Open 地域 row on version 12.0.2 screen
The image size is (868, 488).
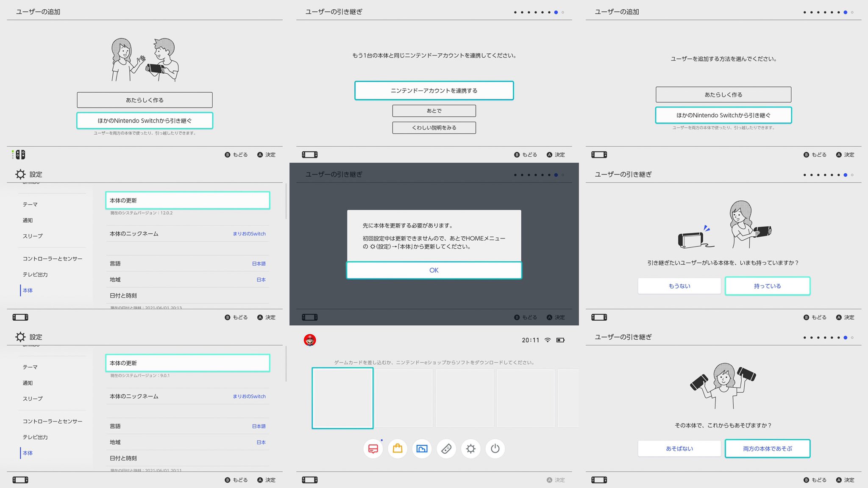pyautogui.click(x=187, y=280)
